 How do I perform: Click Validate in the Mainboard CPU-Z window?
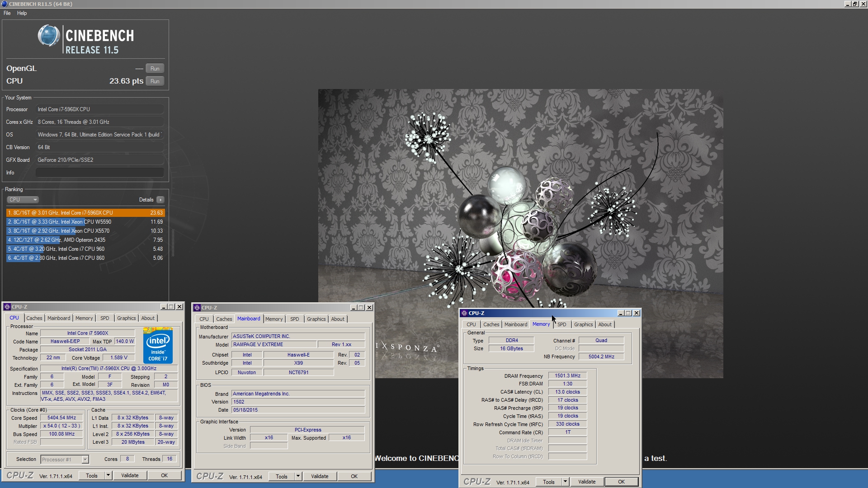(x=320, y=476)
